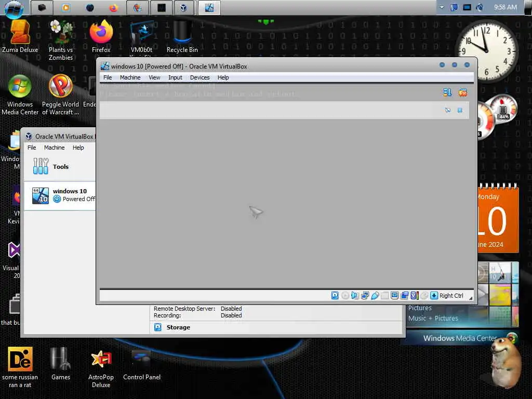Click the 'Right Ctrl' host key label
This screenshot has width=532, height=399.
[x=451, y=296]
